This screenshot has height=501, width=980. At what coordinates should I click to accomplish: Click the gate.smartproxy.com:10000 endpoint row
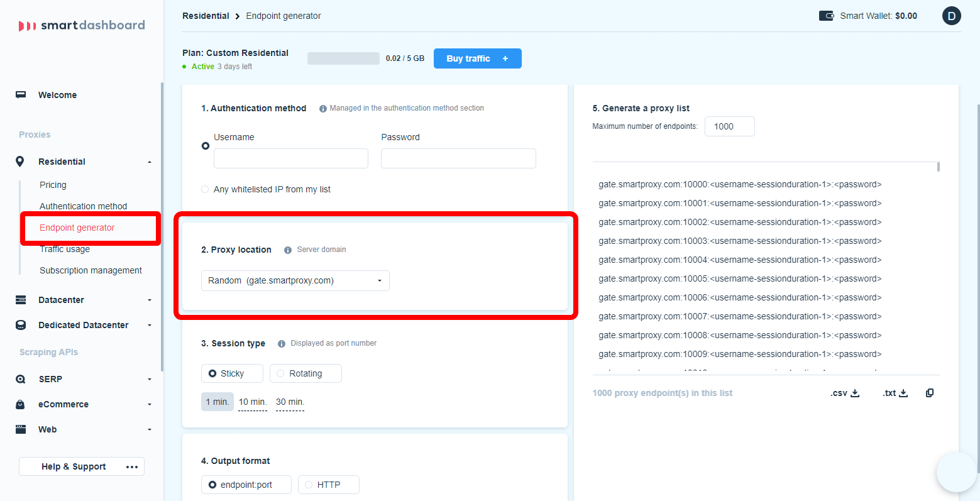coord(740,184)
